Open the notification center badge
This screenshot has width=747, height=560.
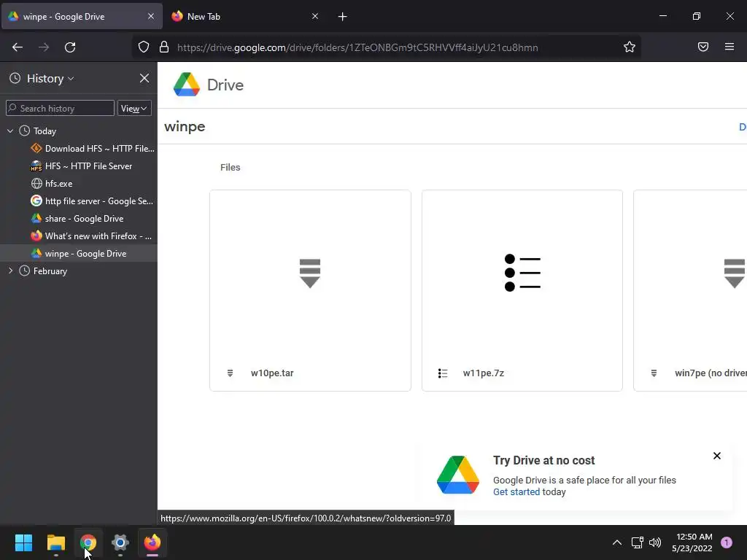[x=727, y=542]
